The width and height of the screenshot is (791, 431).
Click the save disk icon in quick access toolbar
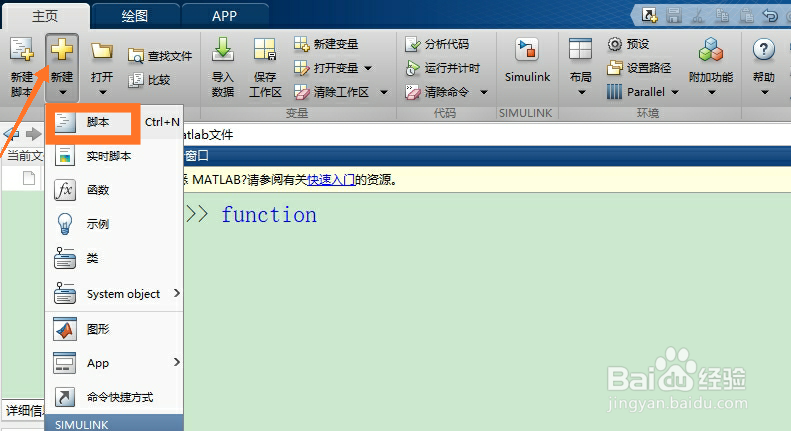[673, 16]
